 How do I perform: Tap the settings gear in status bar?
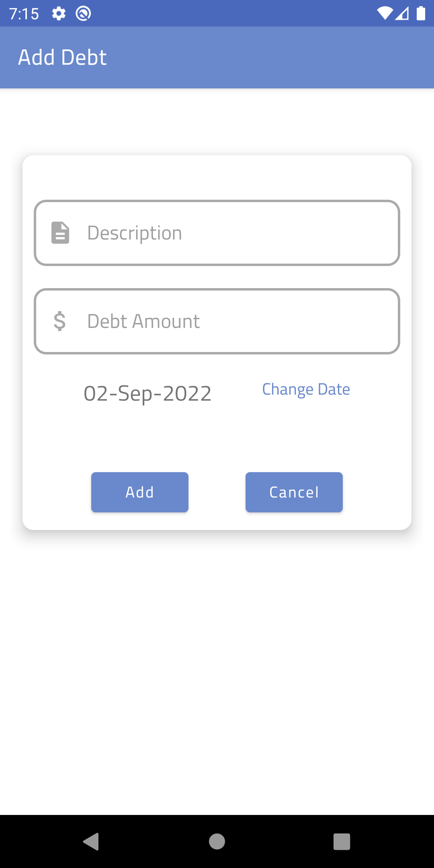tap(59, 14)
